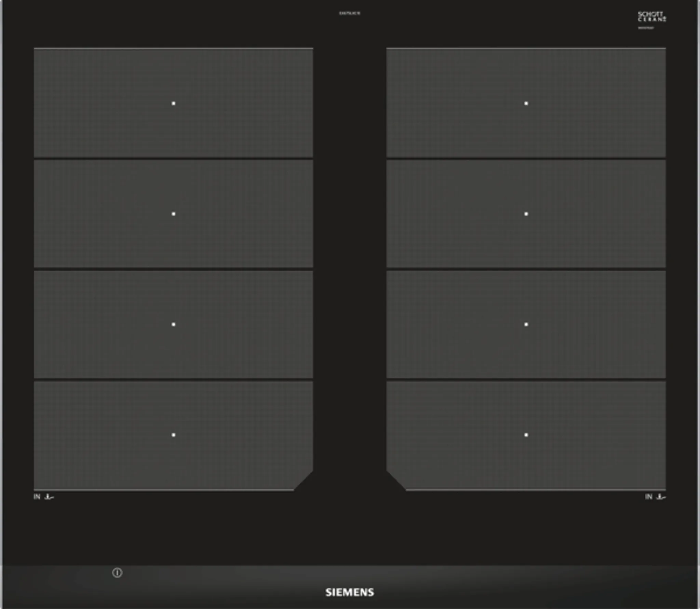Click the SCHOTT CERAN logo

point(651,16)
